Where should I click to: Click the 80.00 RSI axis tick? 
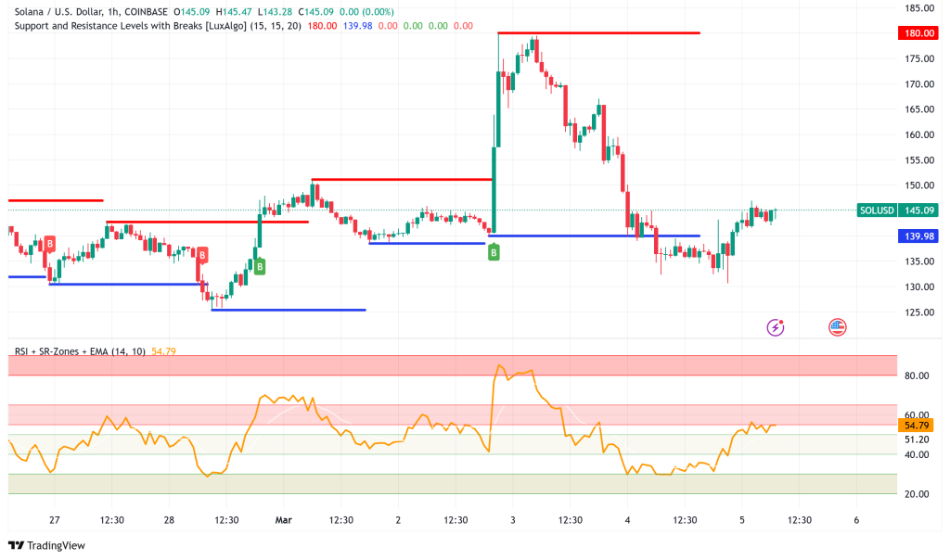click(x=916, y=375)
